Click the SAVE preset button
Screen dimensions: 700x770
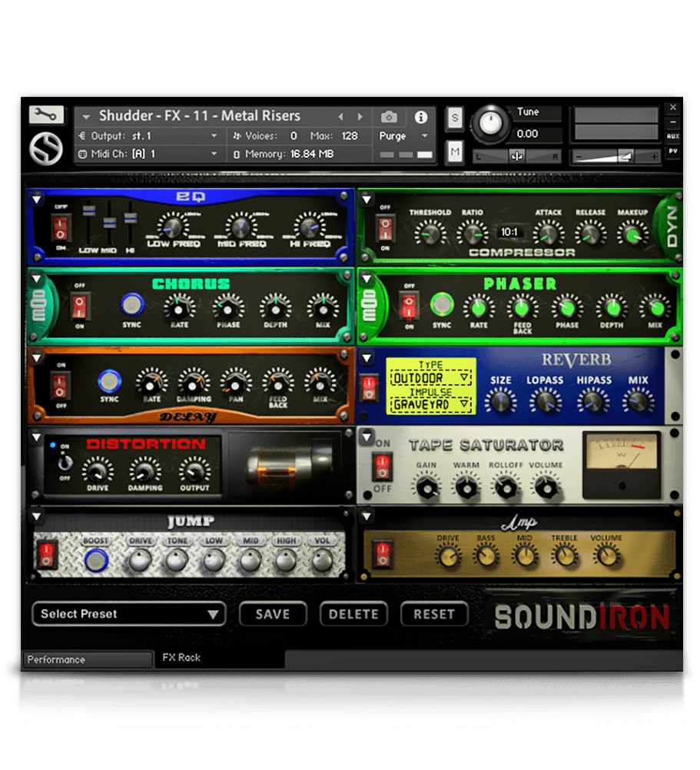(273, 614)
